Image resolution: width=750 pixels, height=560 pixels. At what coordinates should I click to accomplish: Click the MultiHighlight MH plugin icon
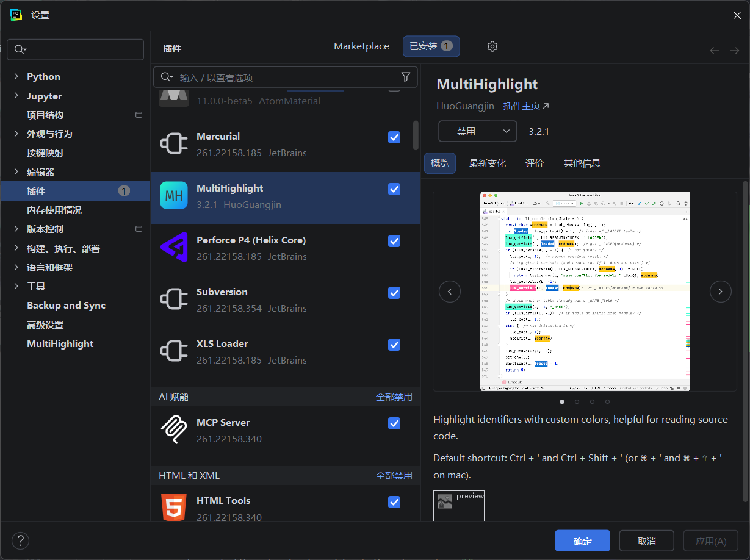tap(174, 196)
